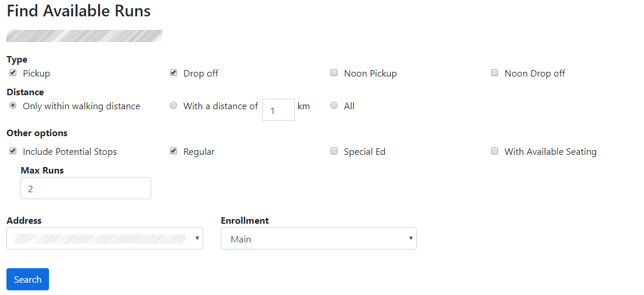Uncheck the Pickup checkbox
The height and width of the screenshot is (295, 644).
(x=13, y=73)
